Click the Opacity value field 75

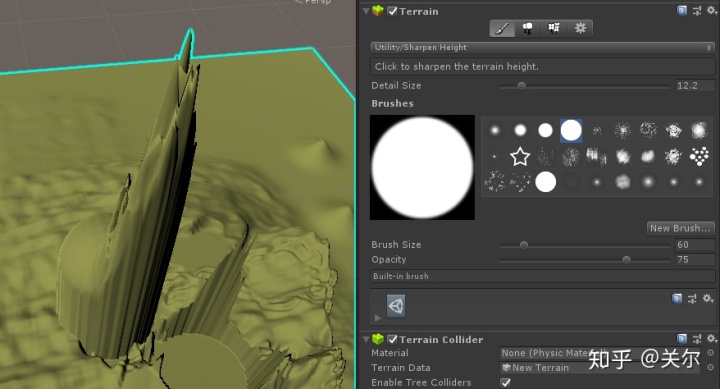[x=695, y=259]
